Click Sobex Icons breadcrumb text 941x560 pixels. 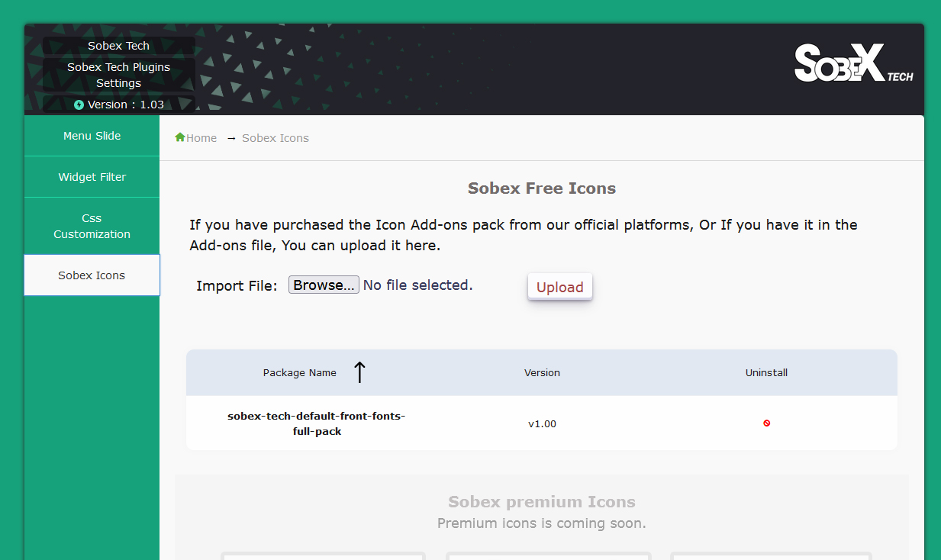click(x=276, y=138)
